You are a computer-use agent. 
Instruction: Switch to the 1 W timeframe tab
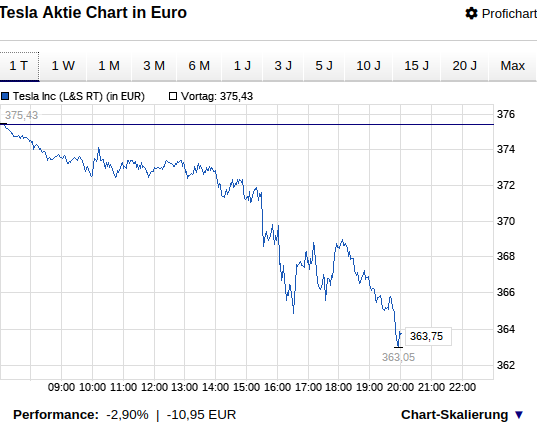coord(63,66)
